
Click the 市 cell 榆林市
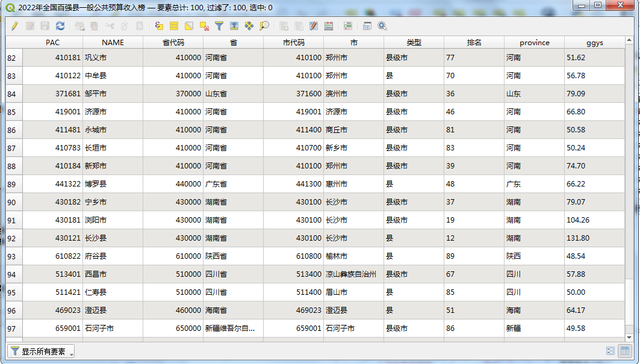coord(353,256)
